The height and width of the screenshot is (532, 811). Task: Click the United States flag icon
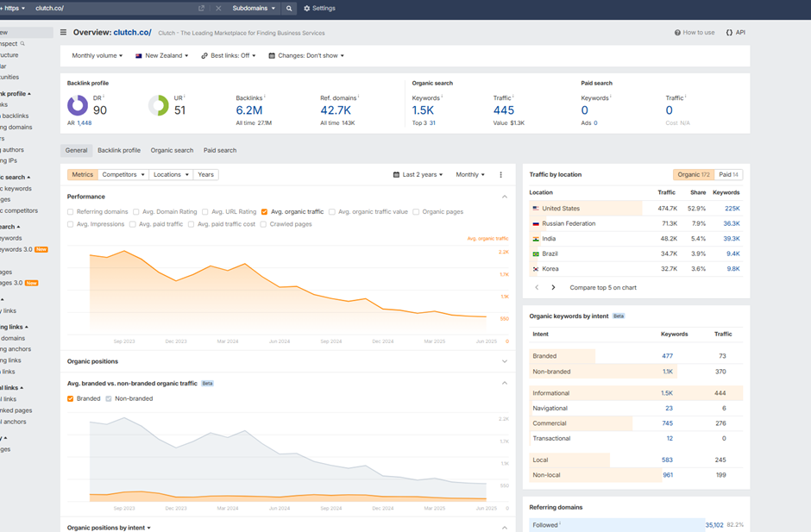pyautogui.click(x=536, y=209)
